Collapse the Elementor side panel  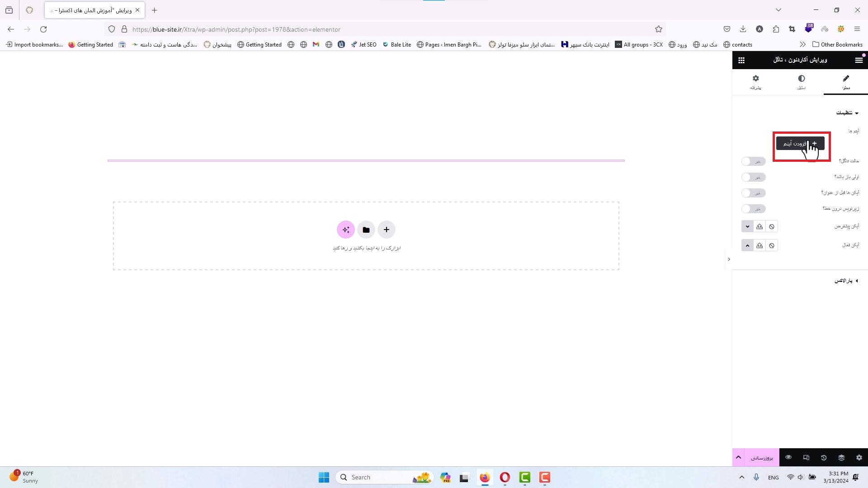(x=729, y=259)
